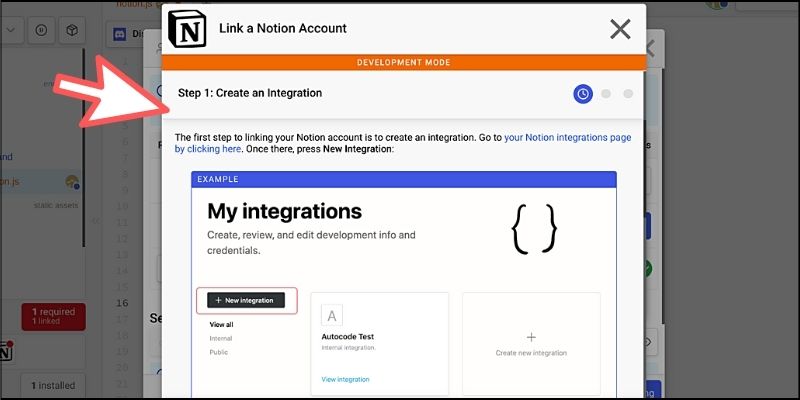
Task: Click the My integrations heading in example
Action: click(x=285, y=211)
